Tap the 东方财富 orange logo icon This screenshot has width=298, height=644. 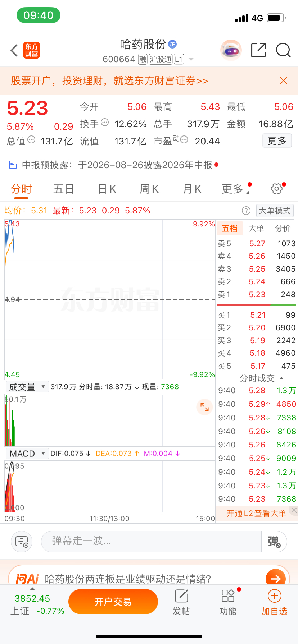32,50
